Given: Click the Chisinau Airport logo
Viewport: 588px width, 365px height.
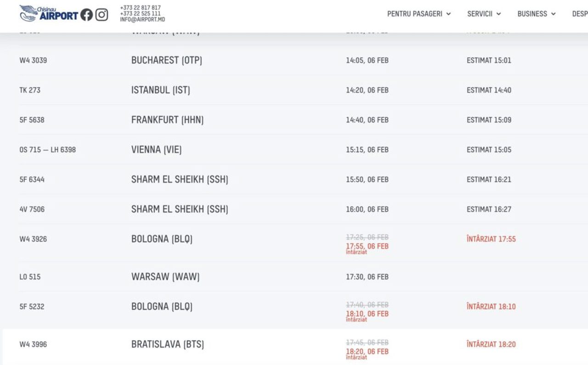Looking at the screenshot, I should [48, 13].
